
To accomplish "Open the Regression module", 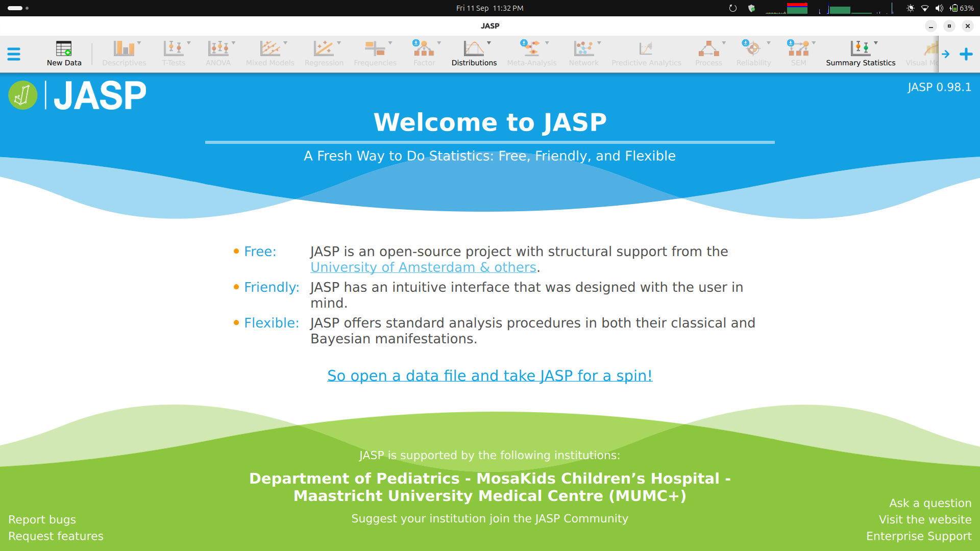I will [324, 54].
